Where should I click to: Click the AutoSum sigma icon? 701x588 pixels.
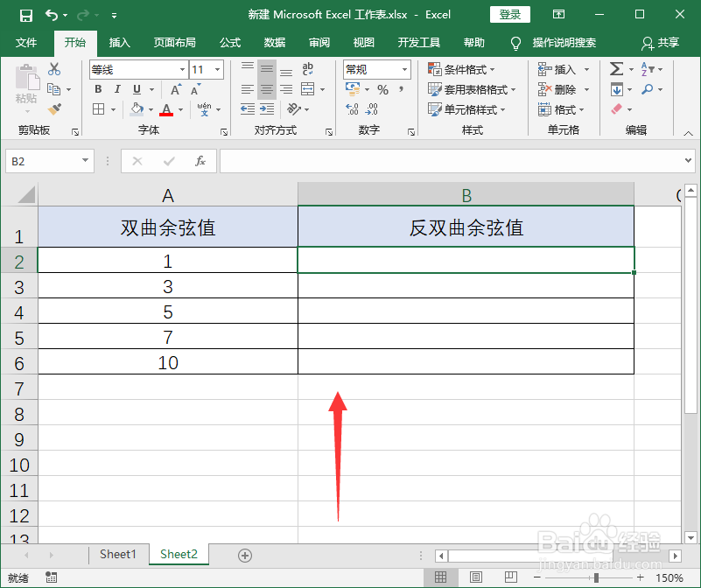(x=617, y=68)
